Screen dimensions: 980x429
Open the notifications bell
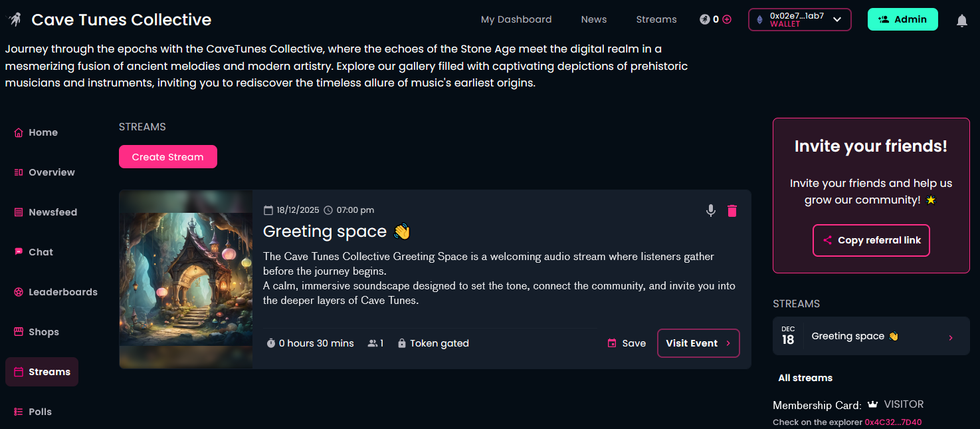coord(961,21)
